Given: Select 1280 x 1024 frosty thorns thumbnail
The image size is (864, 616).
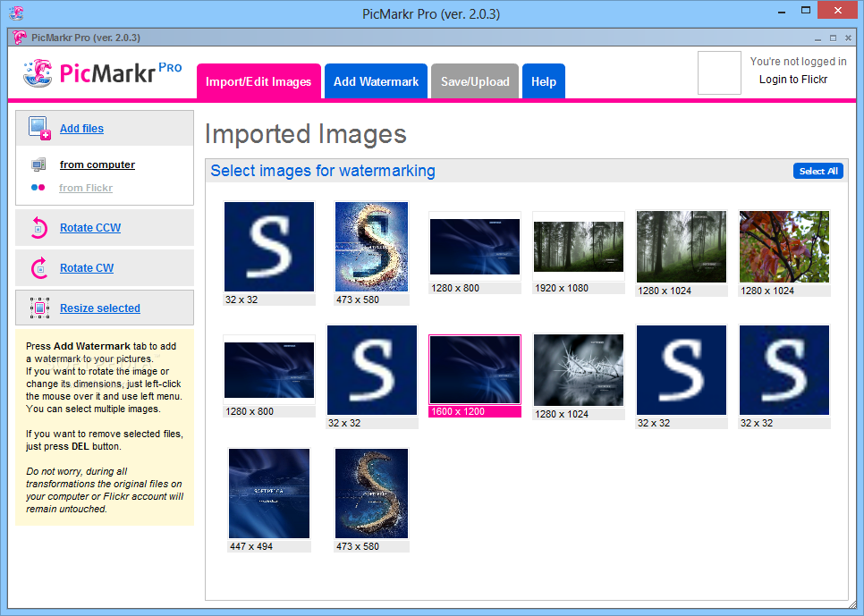Looking at the screenshot, I should (x=579, y=370).
